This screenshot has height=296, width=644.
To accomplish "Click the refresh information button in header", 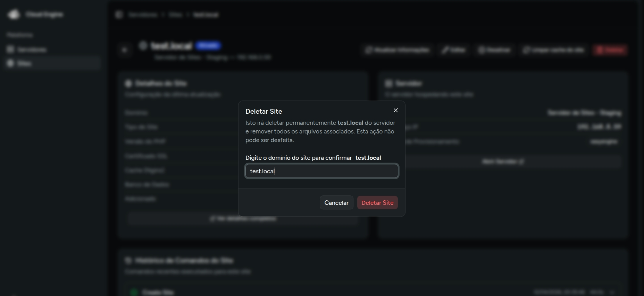I will coord(397,50).
